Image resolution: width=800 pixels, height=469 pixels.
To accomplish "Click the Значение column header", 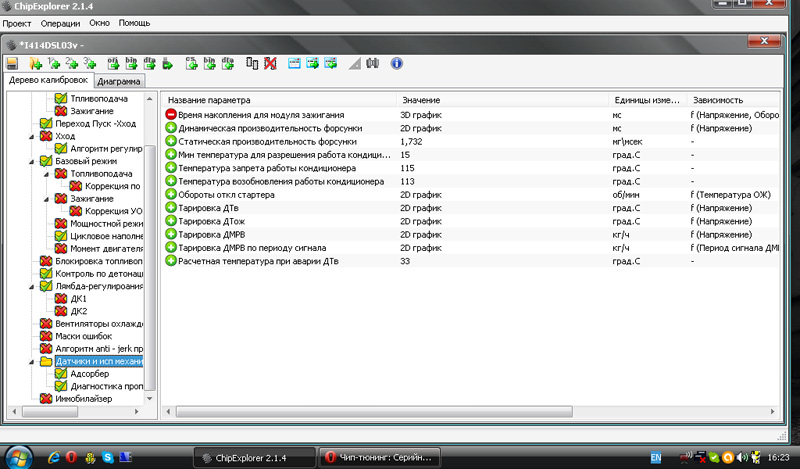I will tap(420, 100).
